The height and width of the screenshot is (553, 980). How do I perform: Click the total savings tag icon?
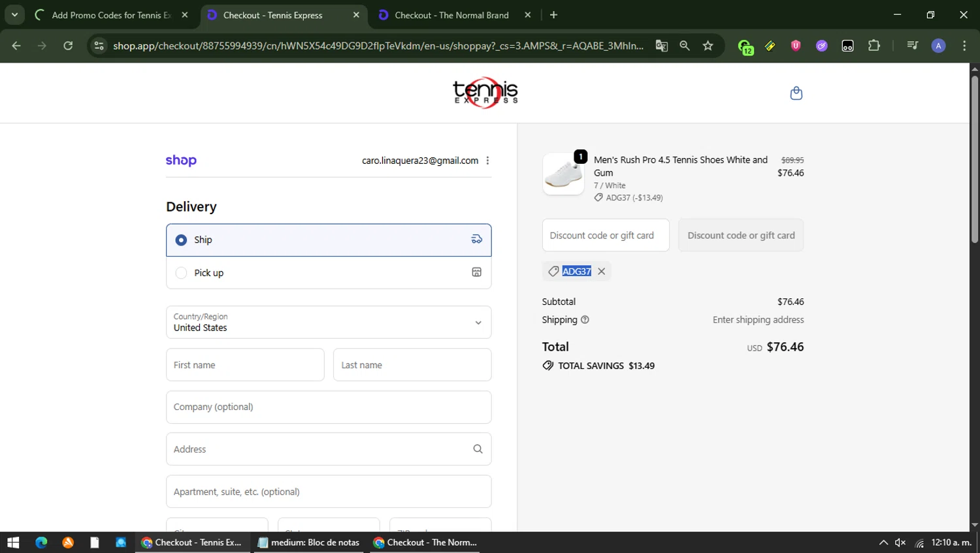point(547,366)
